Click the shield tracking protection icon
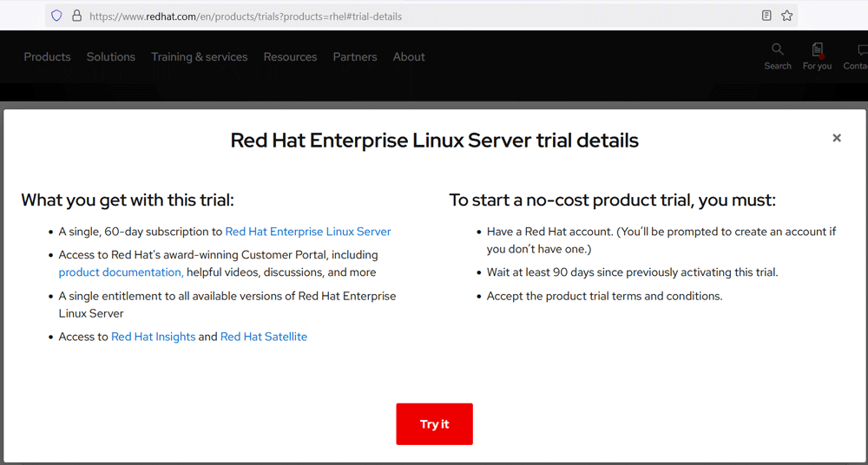 [56, 16]
